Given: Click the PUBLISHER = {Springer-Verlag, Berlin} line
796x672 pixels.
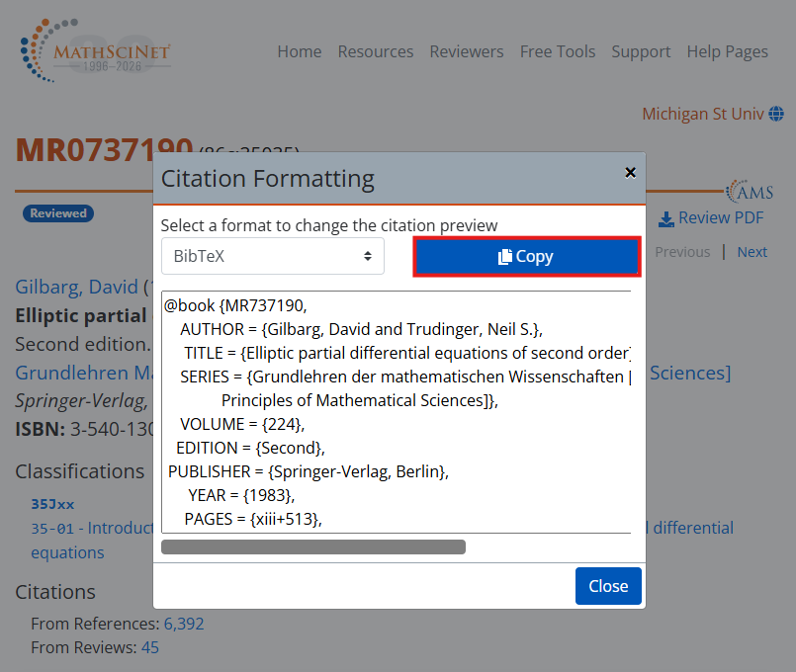Looking at the screenshot, I should click(309, 471).
